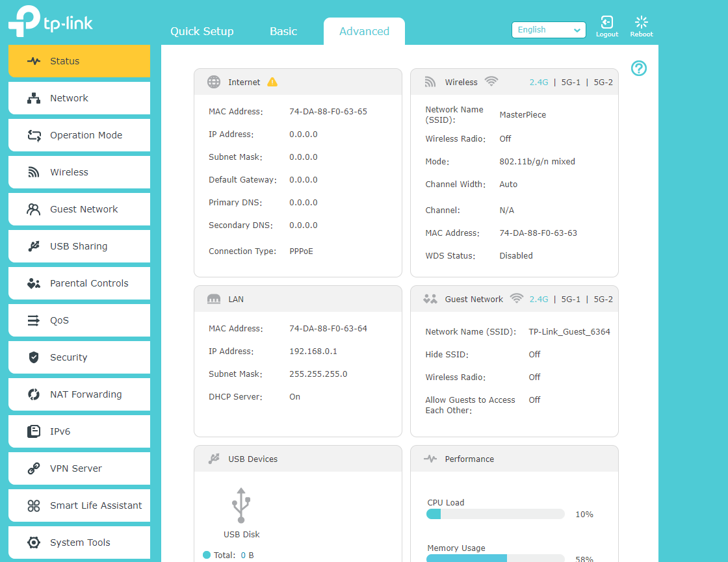The image size is (728, 562).
Task: Open the Operation Mode menu label
Action: pyautogui.click(x=86, y=135)
